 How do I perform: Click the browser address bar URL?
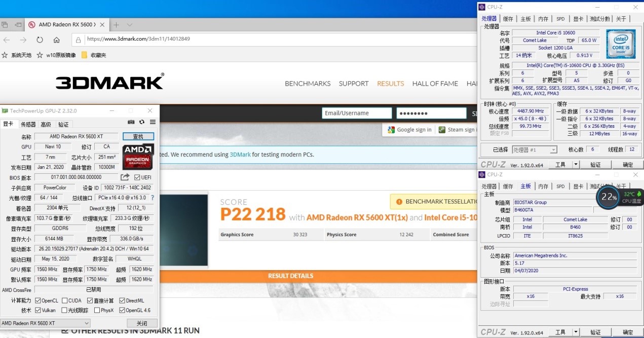coord(138,39)
